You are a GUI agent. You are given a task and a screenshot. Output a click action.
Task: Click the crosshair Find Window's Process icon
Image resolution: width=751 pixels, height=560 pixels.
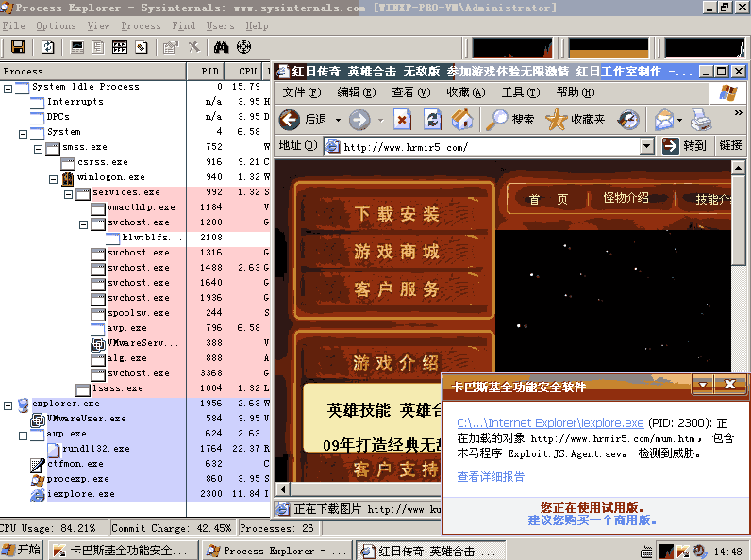(x=243, y=46)
